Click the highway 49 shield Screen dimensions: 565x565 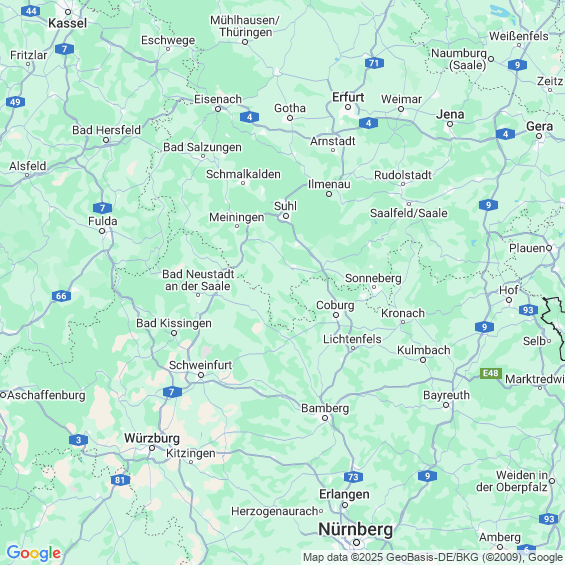coord(15,102)
